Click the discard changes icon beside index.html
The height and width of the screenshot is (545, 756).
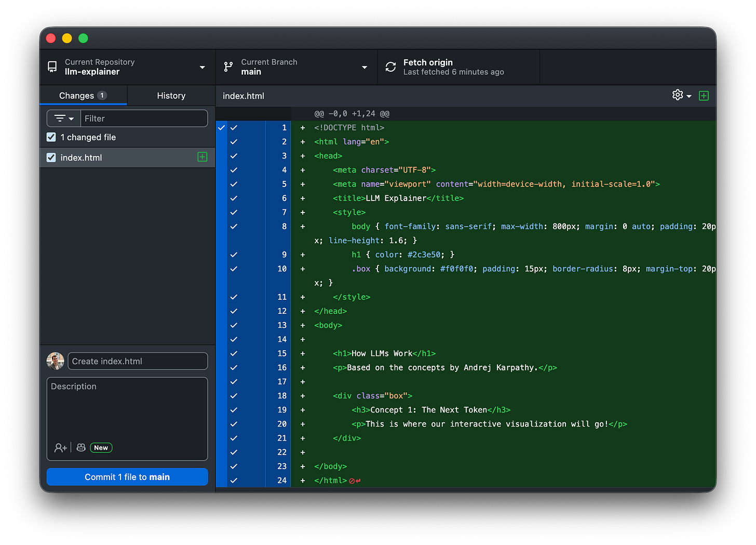(202, 157)
